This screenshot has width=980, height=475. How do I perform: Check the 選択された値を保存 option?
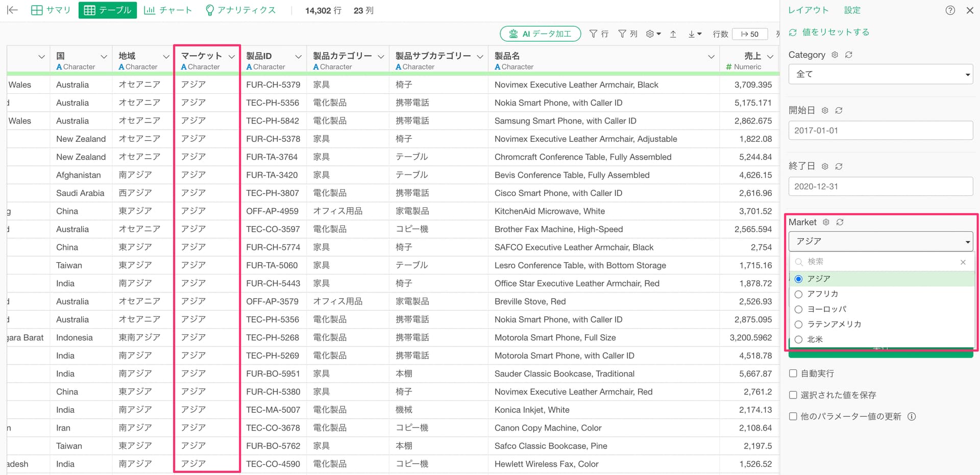point(793,395)
